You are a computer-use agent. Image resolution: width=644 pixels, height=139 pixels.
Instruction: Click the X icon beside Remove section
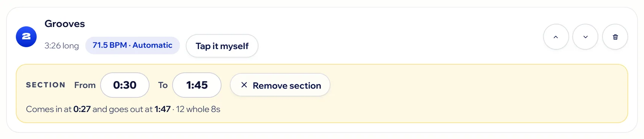[244, 85]
